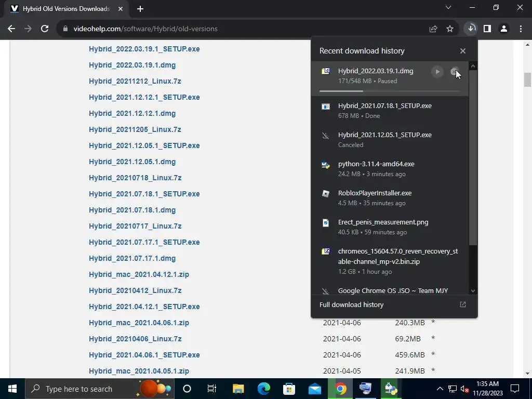Viewport: 532px width, 399px height.
Task: Click Hybrid_2021.07.17.1_SETUP.exe link
Action: coord(144,242)
